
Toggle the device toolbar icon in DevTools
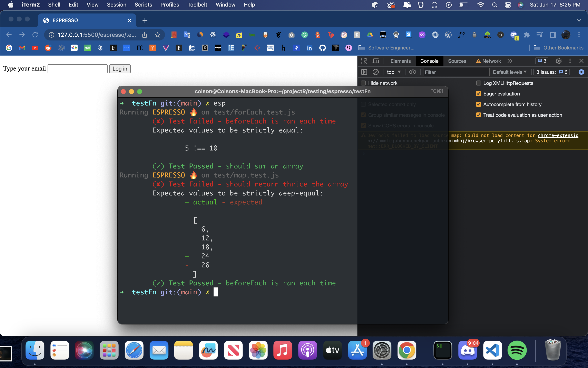[x=376, y=61]
